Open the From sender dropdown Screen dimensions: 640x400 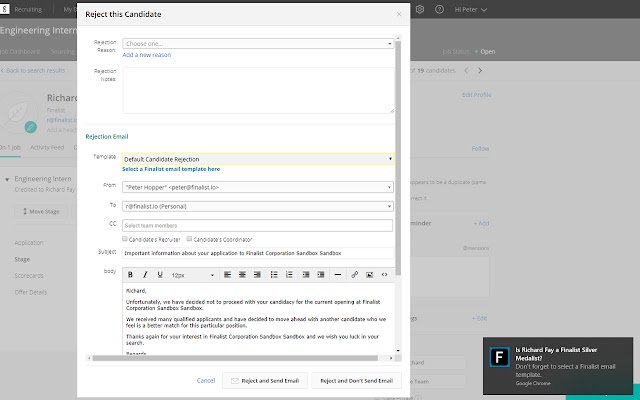pos(258,187)
